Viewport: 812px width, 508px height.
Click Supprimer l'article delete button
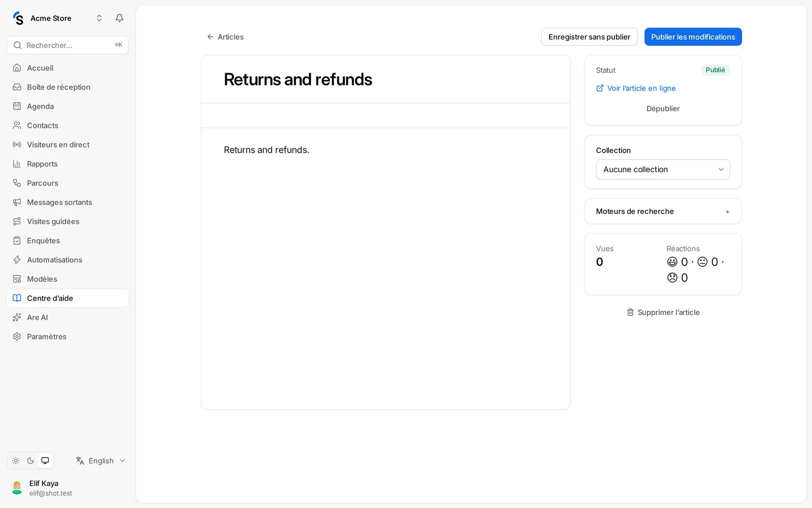point(663,312)
